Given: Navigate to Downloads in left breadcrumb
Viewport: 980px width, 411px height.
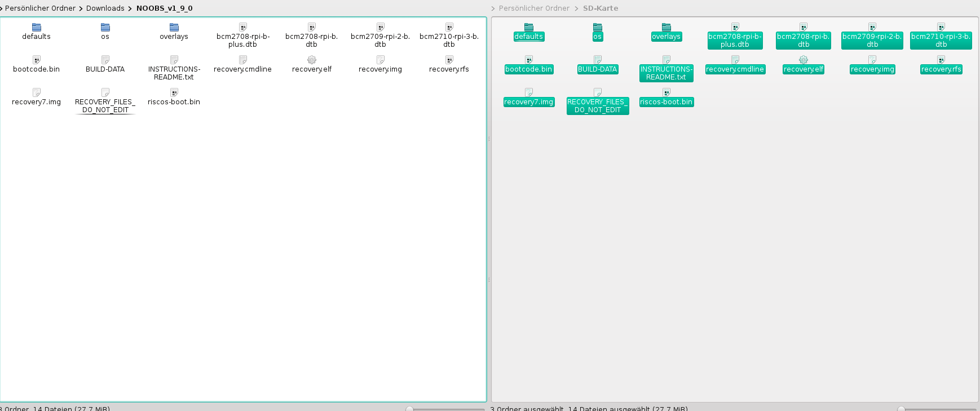Looking at the screenshot, I should pos(105,8).
